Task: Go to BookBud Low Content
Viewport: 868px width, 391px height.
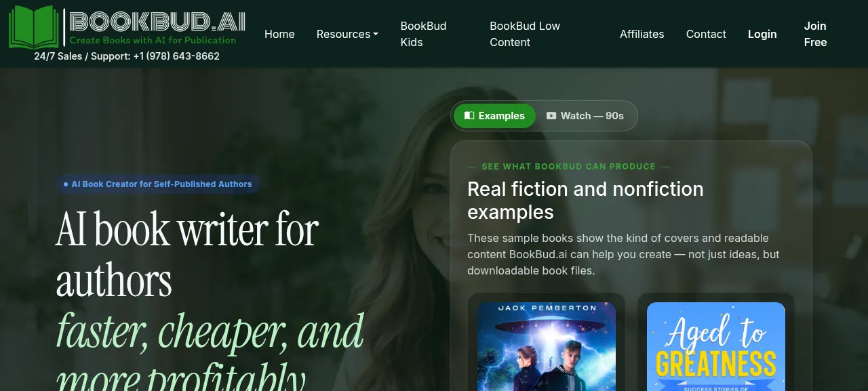Action: tap(525, 34)
